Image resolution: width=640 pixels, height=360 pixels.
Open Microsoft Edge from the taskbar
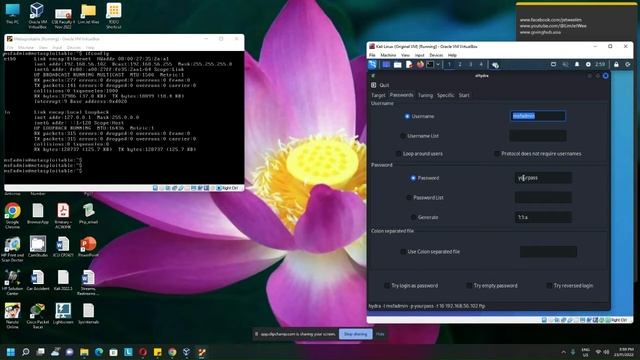coord(99,352)
